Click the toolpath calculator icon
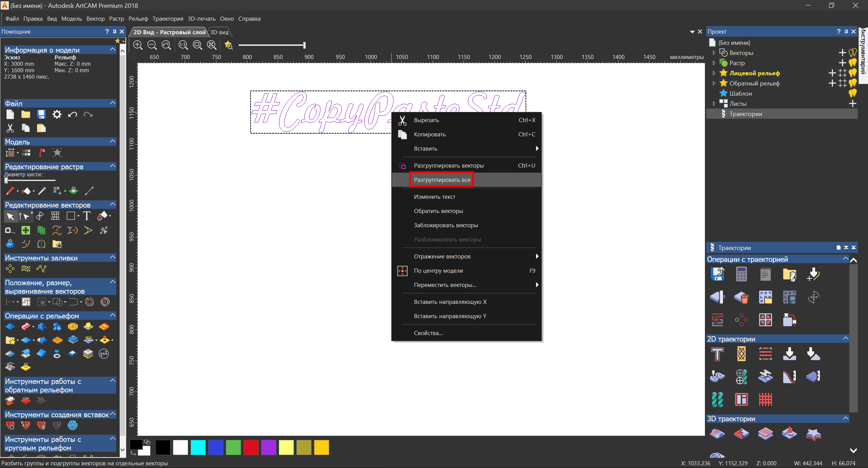 click(x=741, y=274)
